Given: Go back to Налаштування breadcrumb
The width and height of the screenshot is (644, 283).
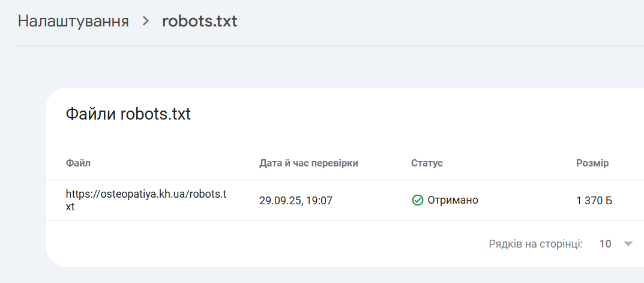Looking at the screenshot, I should (x=73, y=22).
